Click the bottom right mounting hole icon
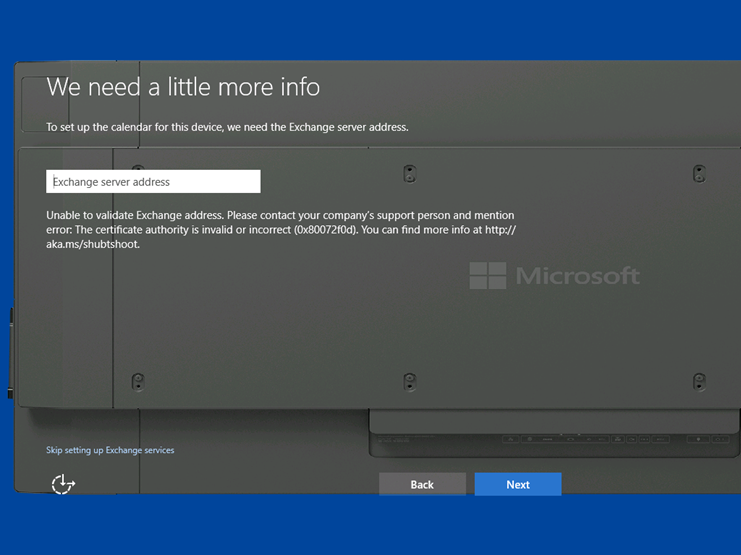This screenshot has width=741, height=555. (699, 381)
